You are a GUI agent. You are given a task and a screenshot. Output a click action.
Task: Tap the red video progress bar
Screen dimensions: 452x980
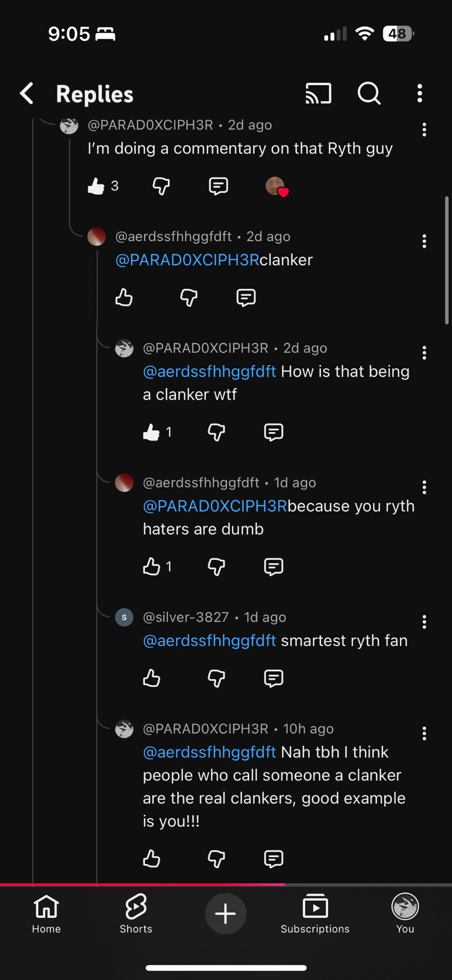143,885
